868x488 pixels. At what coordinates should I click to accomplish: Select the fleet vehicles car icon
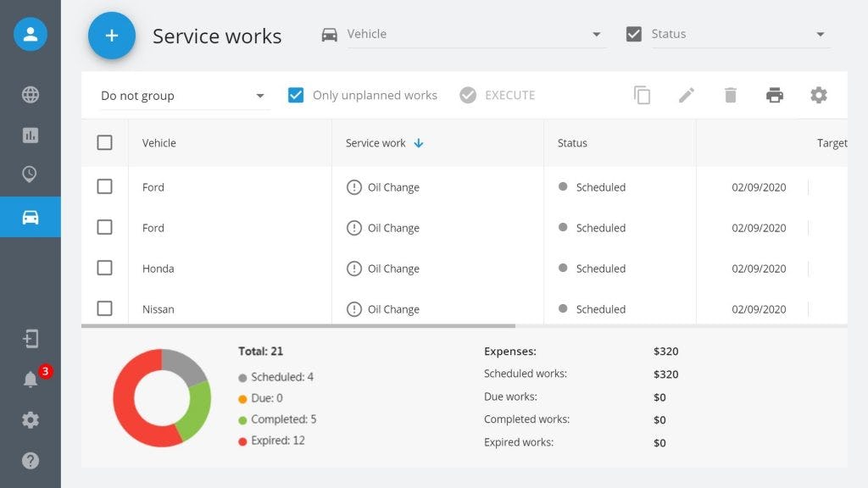(x=31, y=216)
